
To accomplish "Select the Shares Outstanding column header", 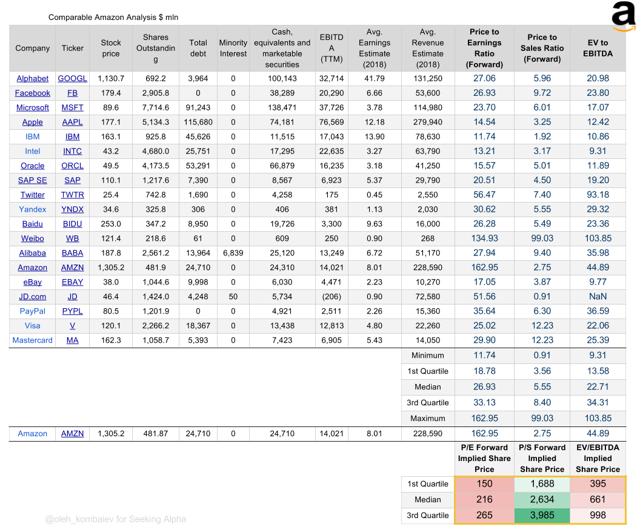I will point(156,49).
